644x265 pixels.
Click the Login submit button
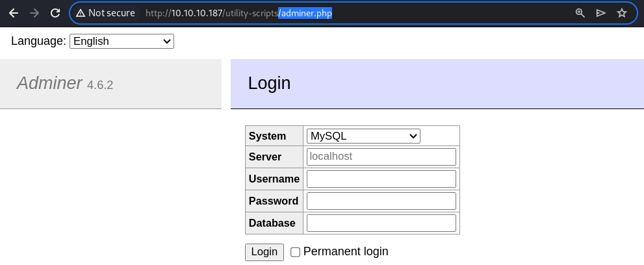point(264,252)
